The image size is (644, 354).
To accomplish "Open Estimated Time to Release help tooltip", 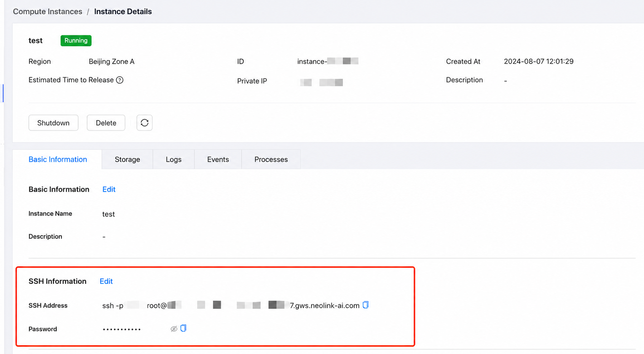I will pyautogui.click(x=120, y=80).
